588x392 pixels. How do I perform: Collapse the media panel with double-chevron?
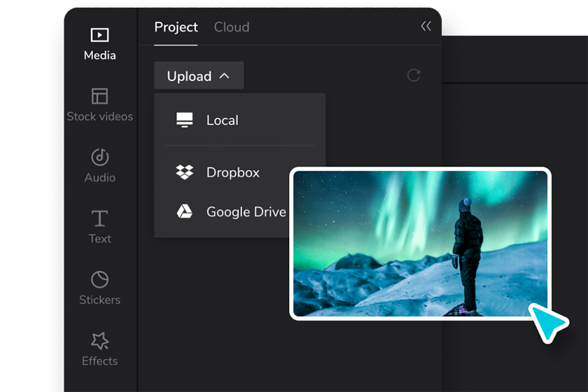(426, 27)
